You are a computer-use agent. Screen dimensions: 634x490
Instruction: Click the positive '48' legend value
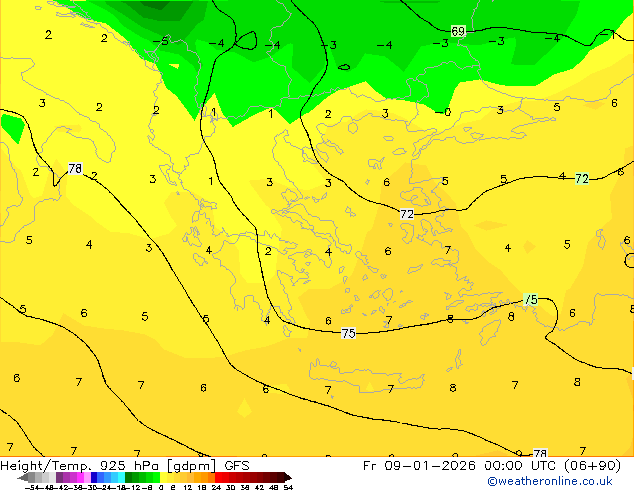[x=273, y=487]
